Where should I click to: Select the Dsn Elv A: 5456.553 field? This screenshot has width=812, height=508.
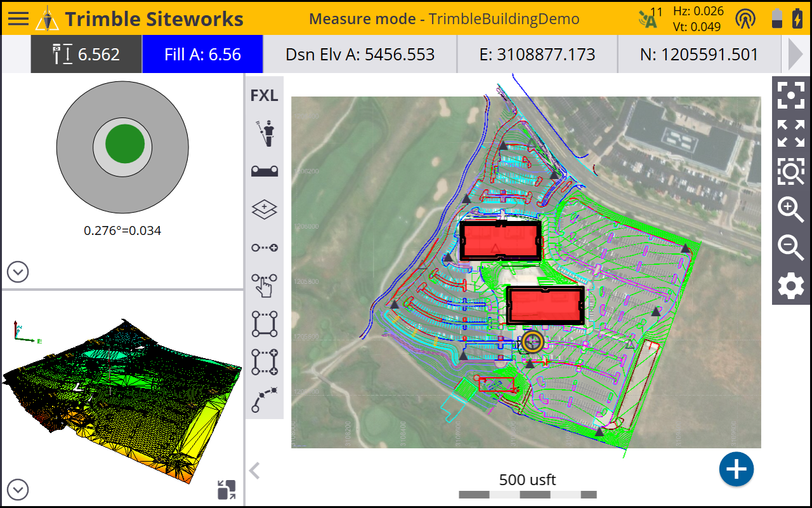360,55
